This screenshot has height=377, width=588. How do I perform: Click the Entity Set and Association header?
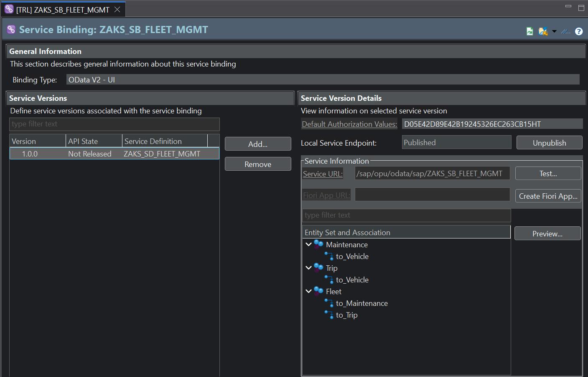tap(406, 232)
